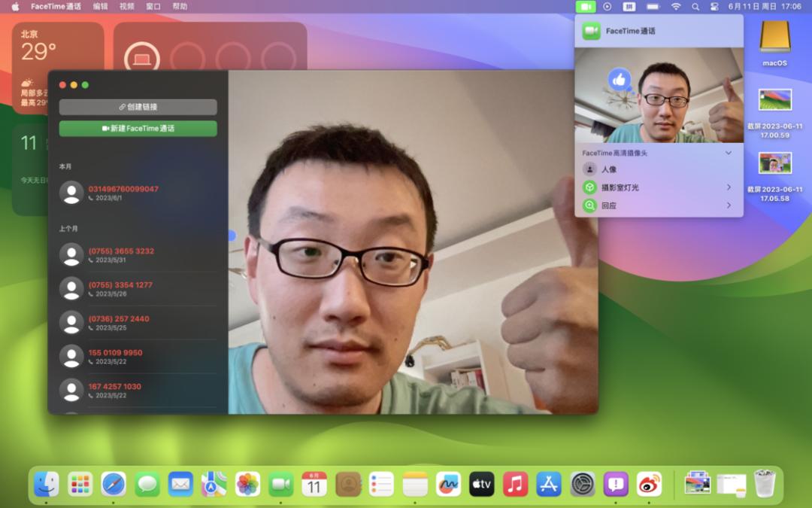
Task: Click the screen recording status icon in menu bar
Action: tap(607, 7)
